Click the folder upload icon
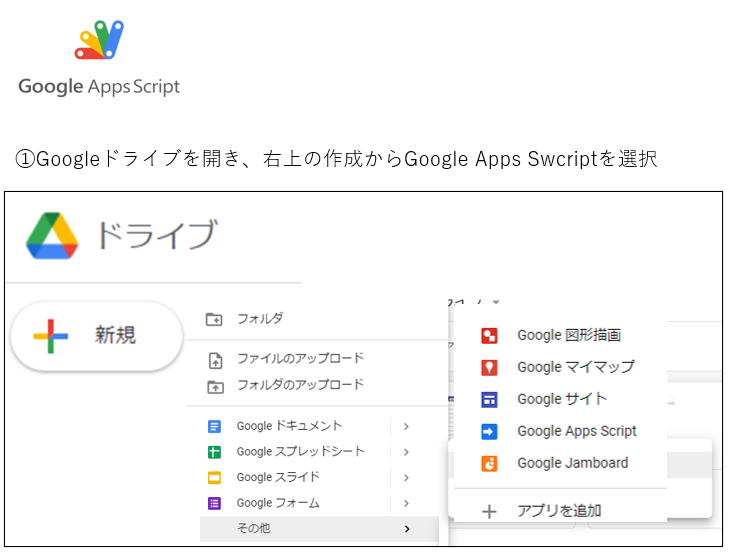 pyautogui.click(x=215, y=386)
